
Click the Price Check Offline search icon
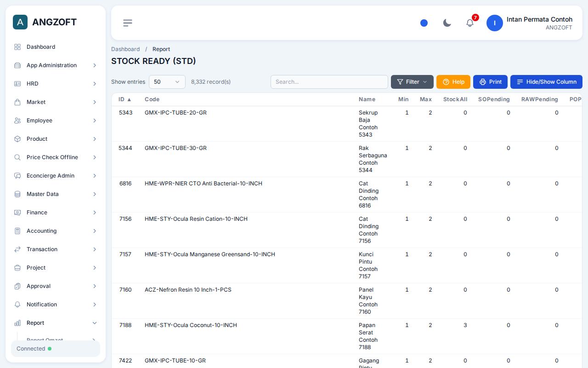tap(17, 157)
